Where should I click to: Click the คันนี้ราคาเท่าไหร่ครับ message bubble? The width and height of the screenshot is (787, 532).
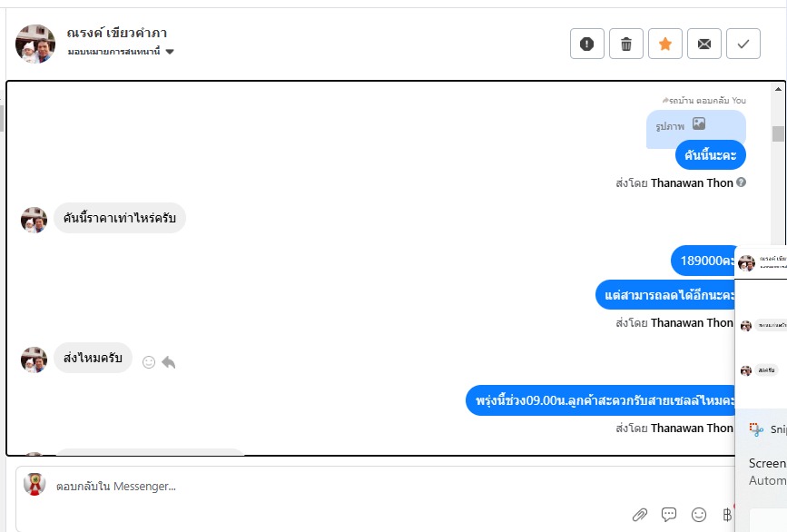(120, 218)
